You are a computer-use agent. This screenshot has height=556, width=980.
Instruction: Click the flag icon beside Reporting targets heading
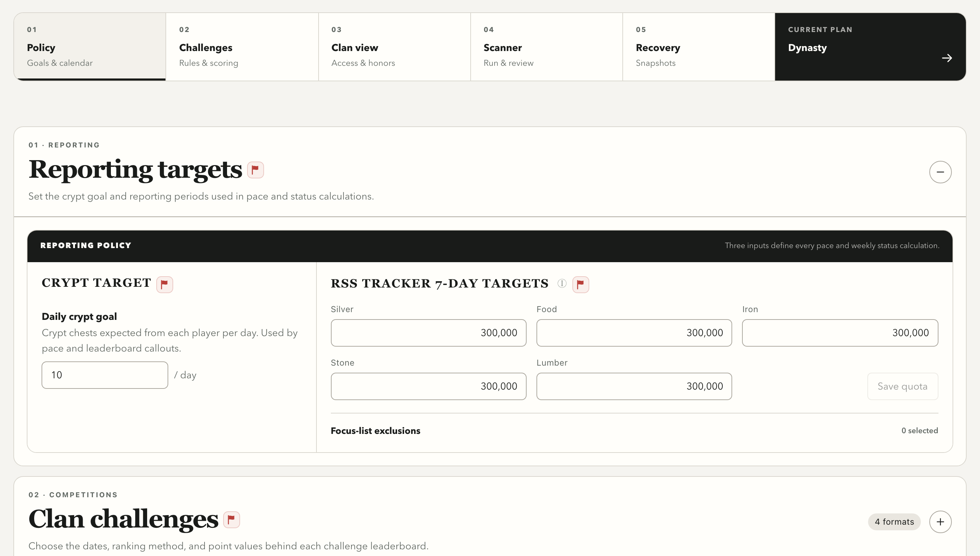coord(255,170)
